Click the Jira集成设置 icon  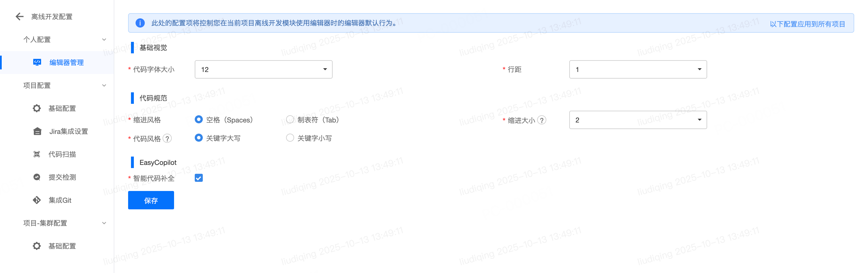click(x=37, y=131)
